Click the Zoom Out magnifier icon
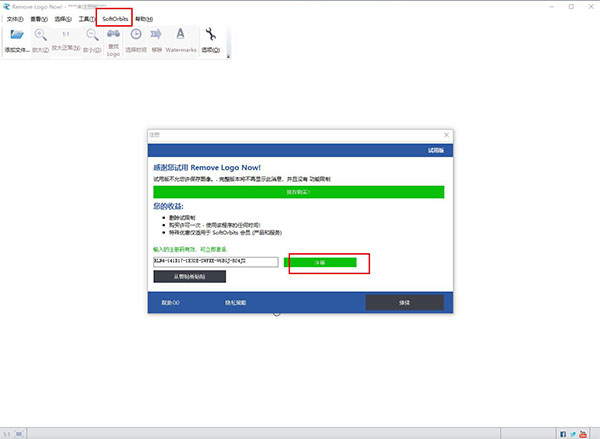This screenshot has width=600, height=439. click(x=91, y=36)
